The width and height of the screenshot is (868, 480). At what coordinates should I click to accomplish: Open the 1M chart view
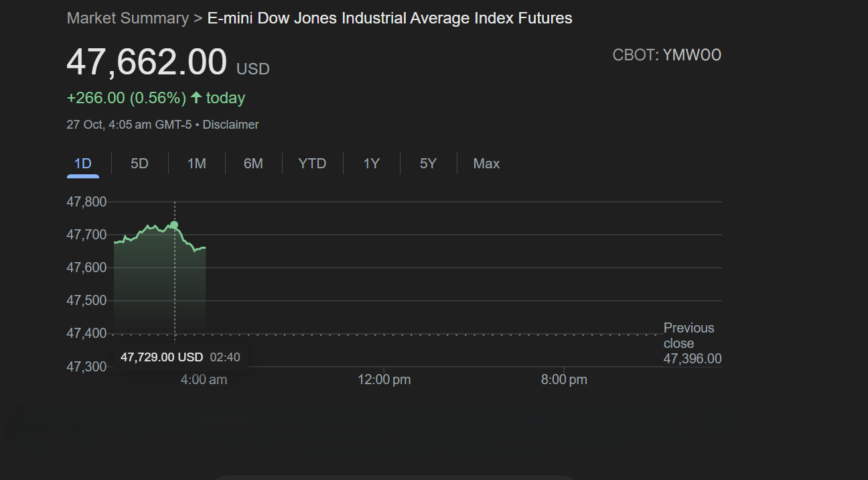point(196,163)
